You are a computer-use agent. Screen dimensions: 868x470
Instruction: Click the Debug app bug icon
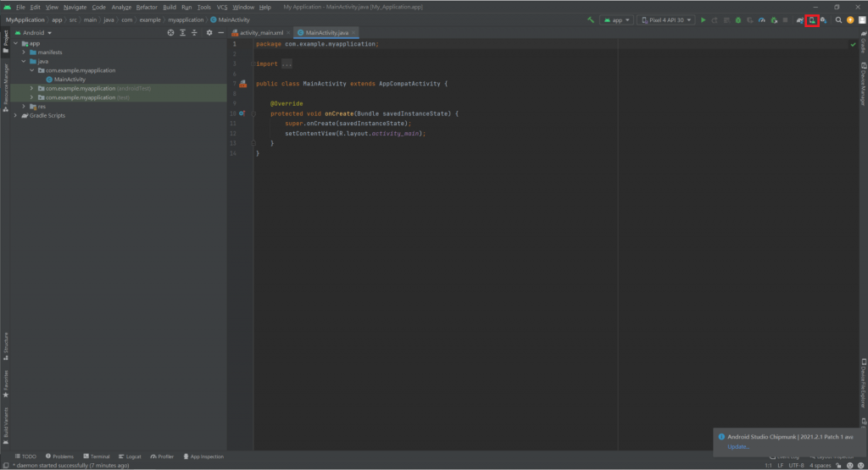(738, 19)
